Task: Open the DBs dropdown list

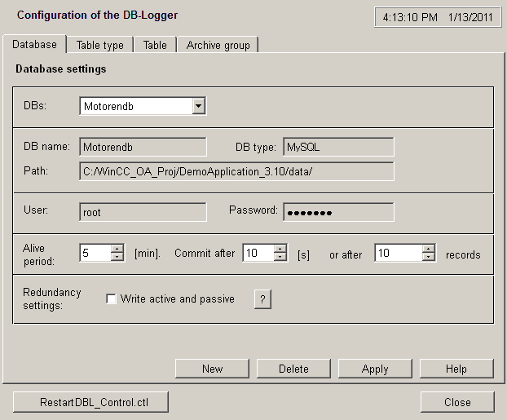Action: click(x=198, y=106)
